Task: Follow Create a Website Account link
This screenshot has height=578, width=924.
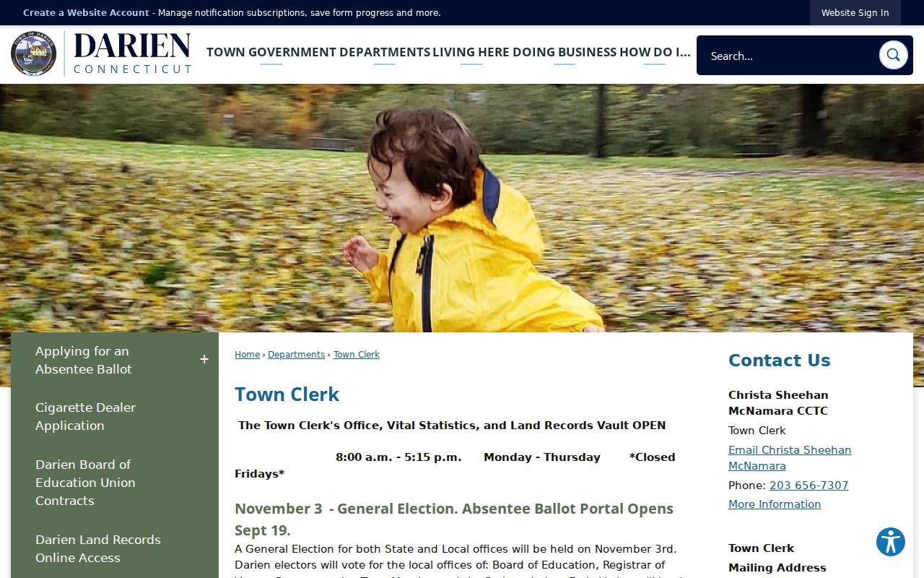Action: click(86, 13)
